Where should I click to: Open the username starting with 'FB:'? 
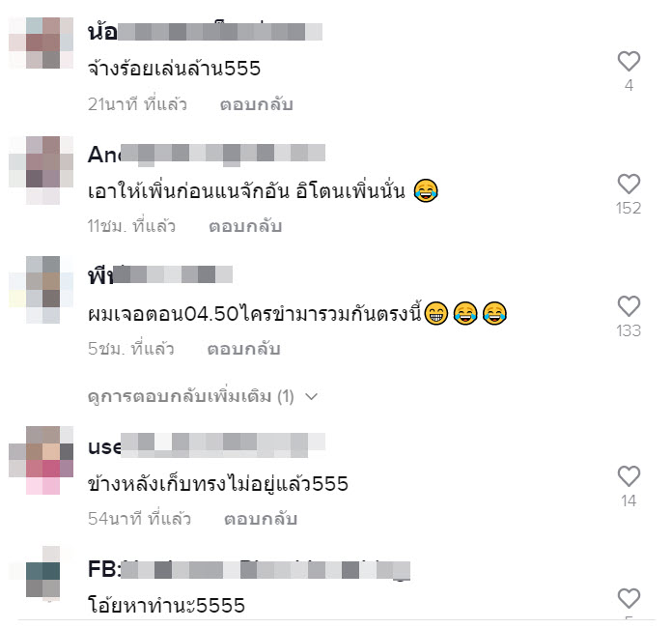(x=249, y=570)
